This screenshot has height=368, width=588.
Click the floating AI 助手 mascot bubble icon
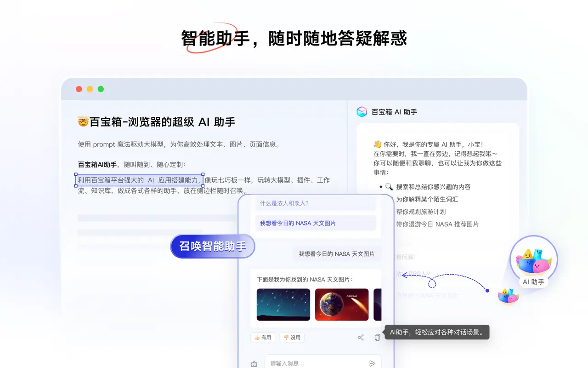point(533,261)
